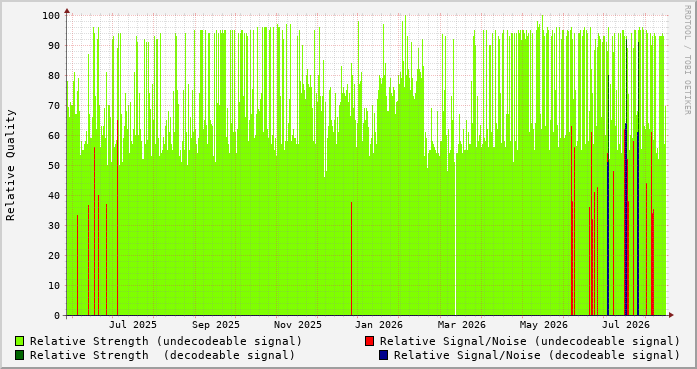Click the Relative Signal/Noise (decodeable signal) legend text
The width and height of the screenshot is (697, 369).
(537, 356)
